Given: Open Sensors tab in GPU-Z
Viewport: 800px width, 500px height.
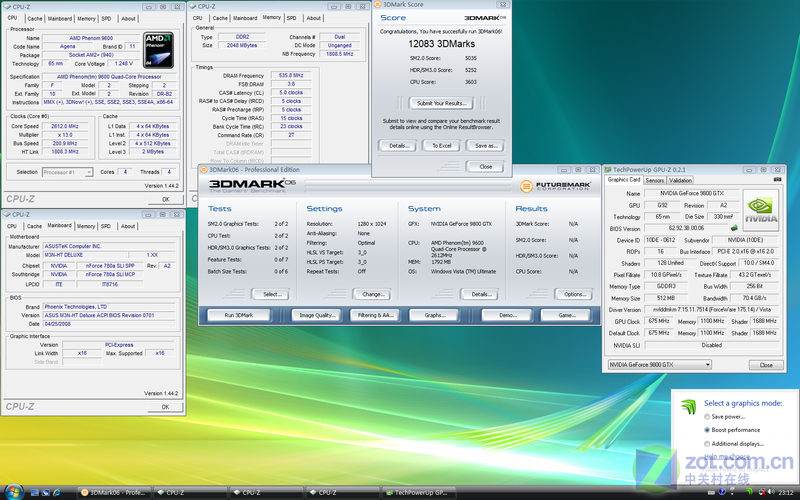Looking at the screenshot, I should pyautogui.click(x=655, y=180).
